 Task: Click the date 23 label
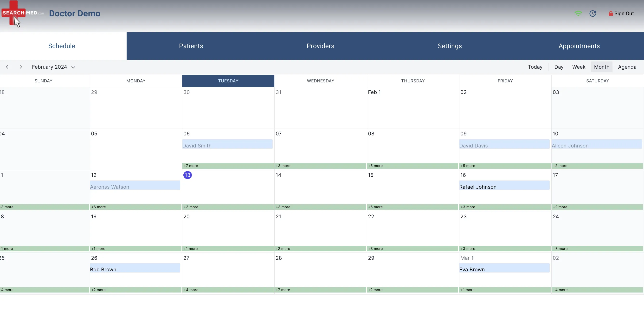(x=463, y=217)
